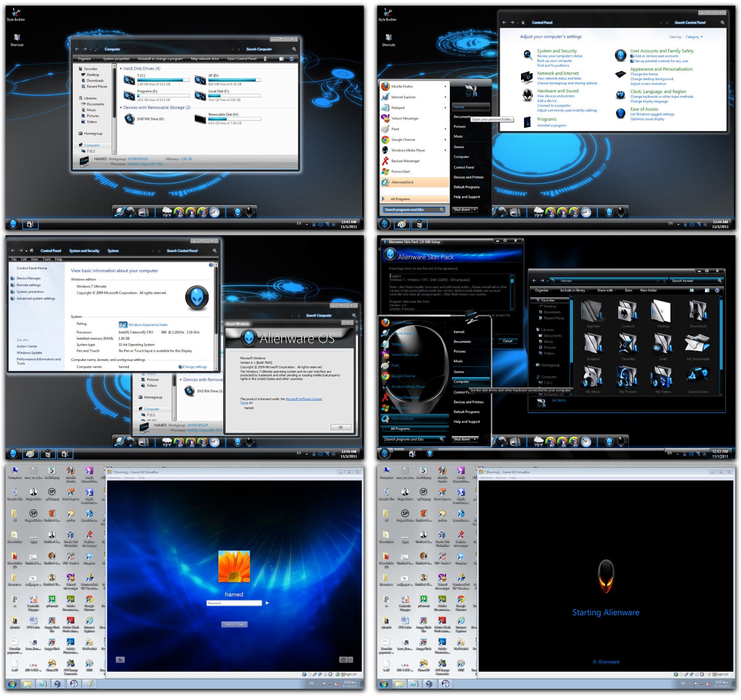Click the Ease of Access button on login screen

(x=120, y=660)
